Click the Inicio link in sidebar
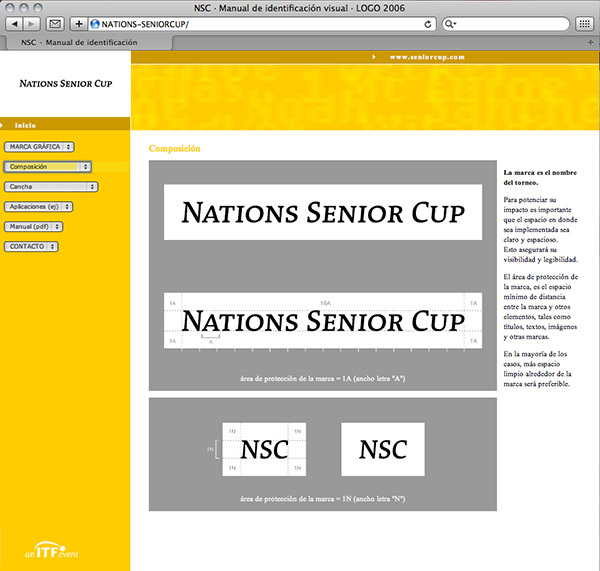 coord(25,125)
